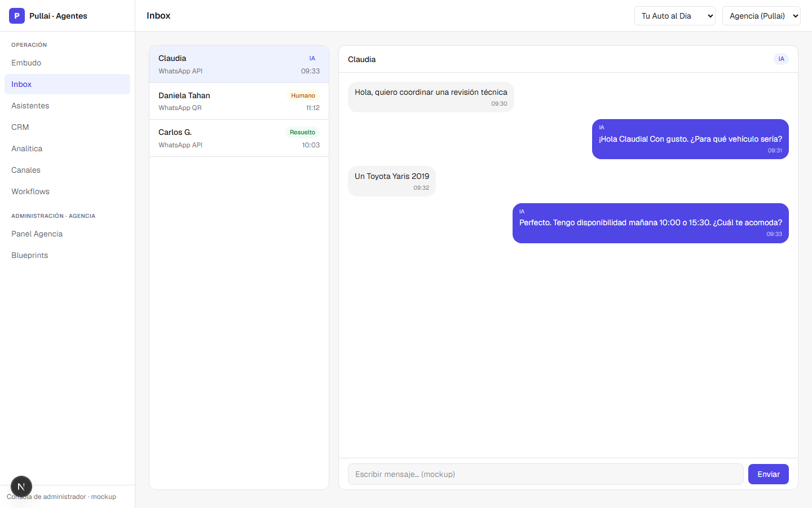812x508 pixels.
Task: Click the 'Consola de administrador · mockup' footer text
Action: (61, 497)
